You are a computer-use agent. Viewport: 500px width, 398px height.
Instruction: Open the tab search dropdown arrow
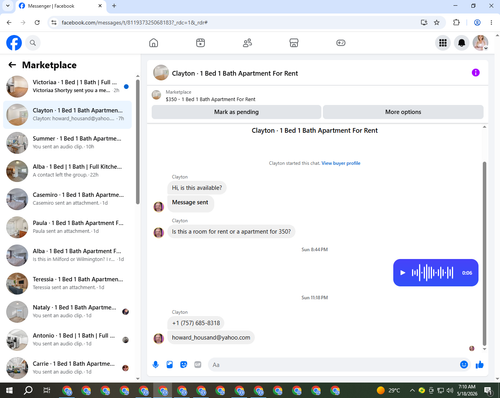(x=7, y=6)
